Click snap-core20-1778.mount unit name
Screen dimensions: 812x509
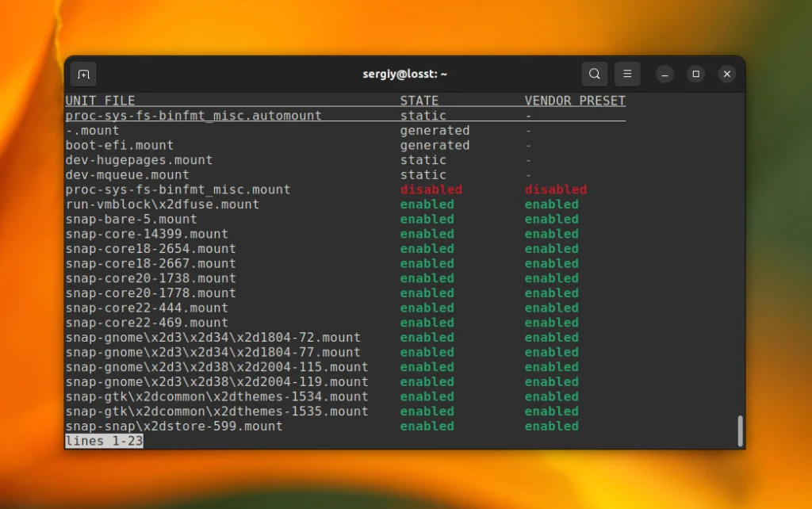coord(151,293)
